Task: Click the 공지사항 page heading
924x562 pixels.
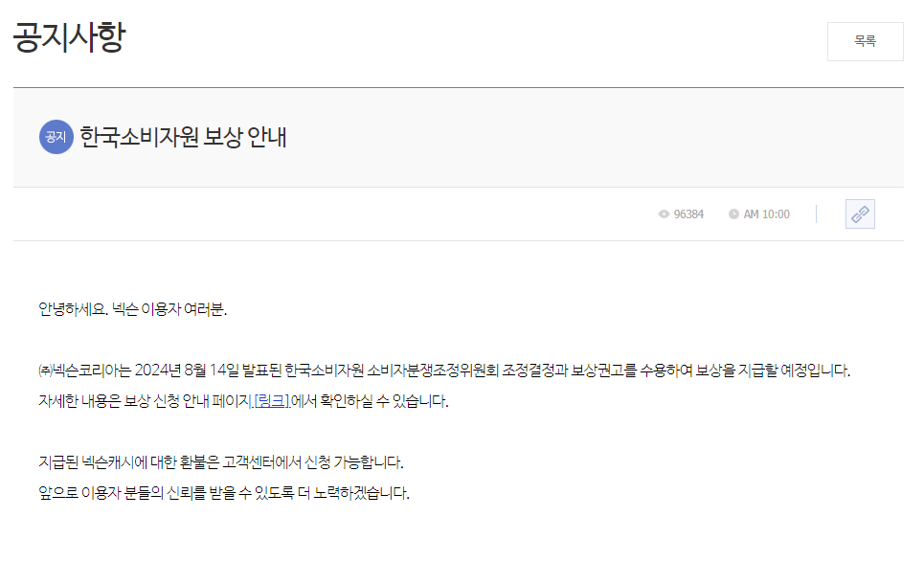Action: (70, 37)
